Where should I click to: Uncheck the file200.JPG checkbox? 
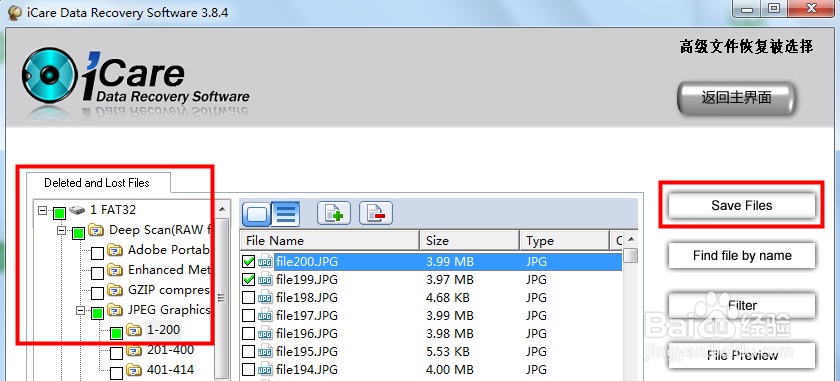[x=249, y=262]
